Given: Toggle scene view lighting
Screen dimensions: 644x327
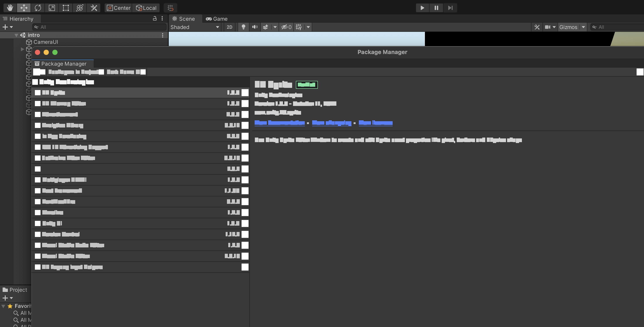Looking at the screenshot, I should (244, 27).
